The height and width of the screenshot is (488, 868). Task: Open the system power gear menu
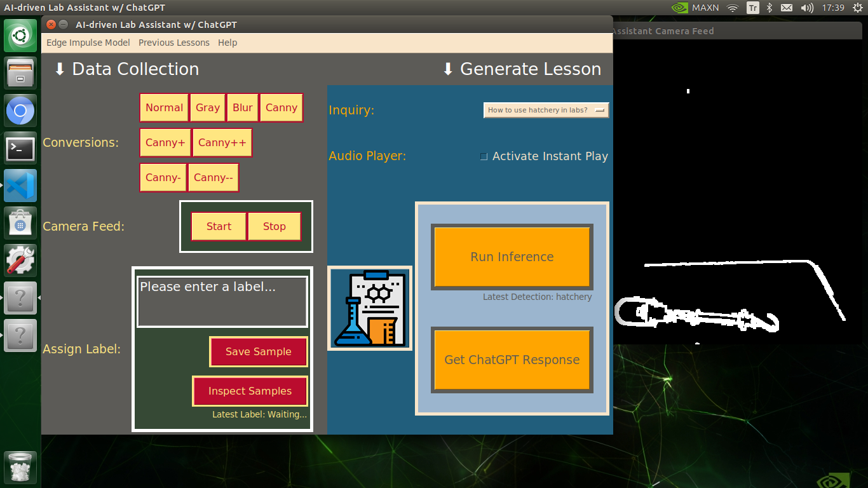[858, 8]
